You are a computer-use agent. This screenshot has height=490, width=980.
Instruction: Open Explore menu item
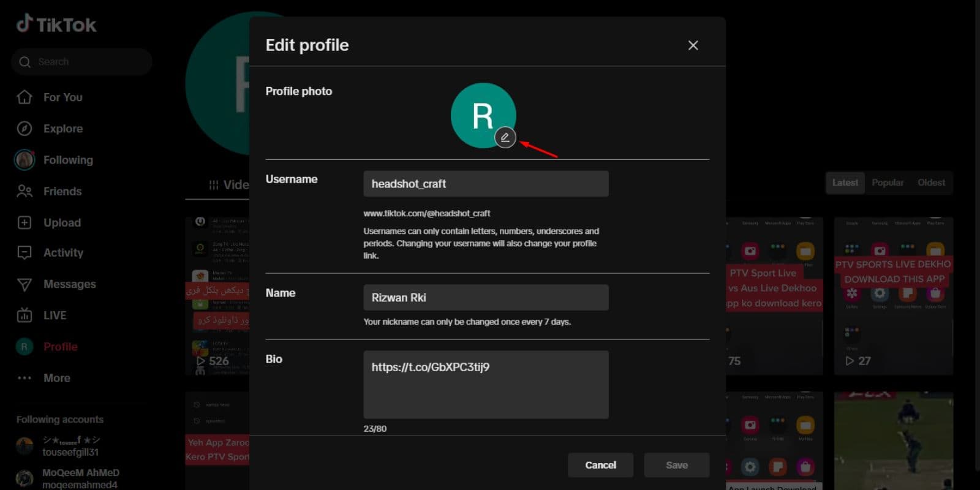pyautogui.click(x=62, y=129)
